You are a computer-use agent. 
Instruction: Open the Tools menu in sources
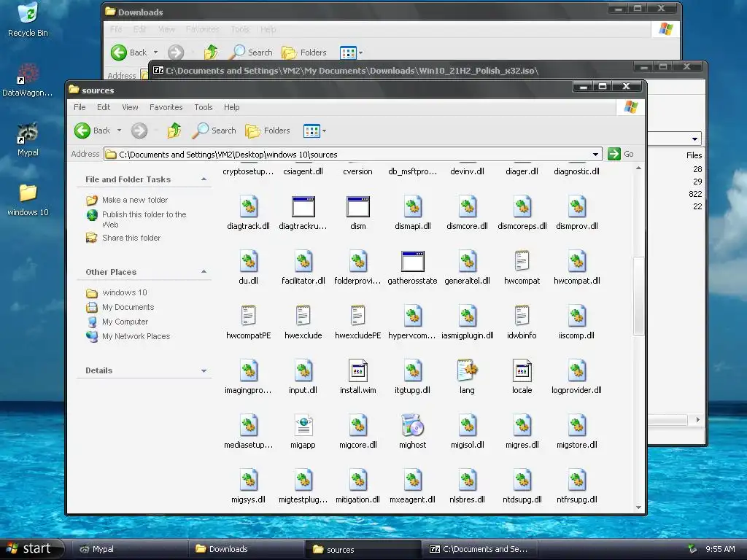(204, 107)
